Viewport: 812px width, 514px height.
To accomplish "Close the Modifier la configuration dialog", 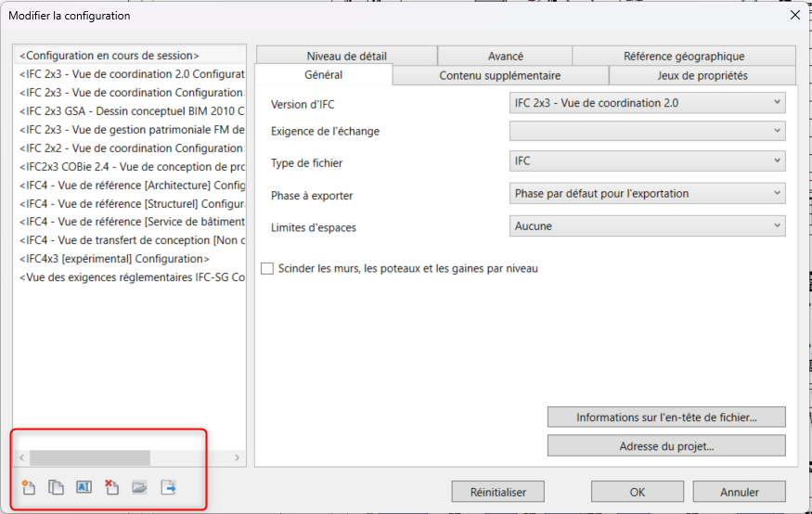I will pyautogui.click(x=795, y=15).
